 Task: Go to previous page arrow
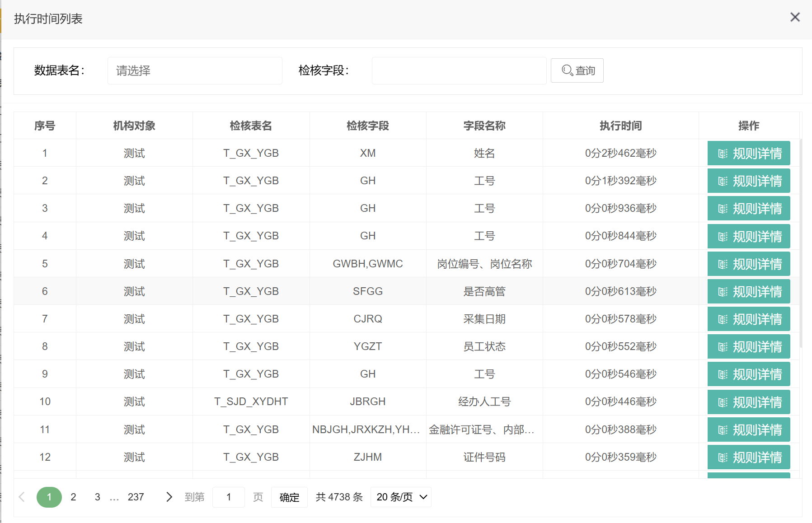tap(22, 497)
